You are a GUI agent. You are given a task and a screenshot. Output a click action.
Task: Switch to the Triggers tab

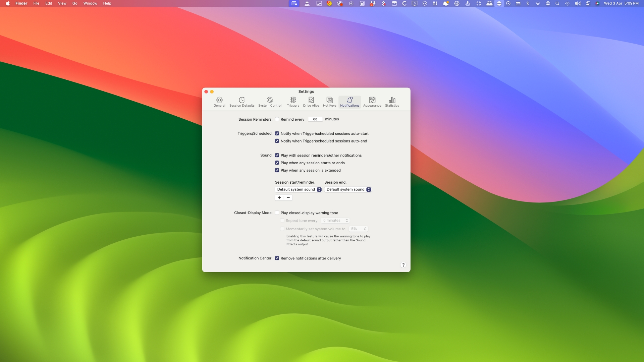(293, 102)
